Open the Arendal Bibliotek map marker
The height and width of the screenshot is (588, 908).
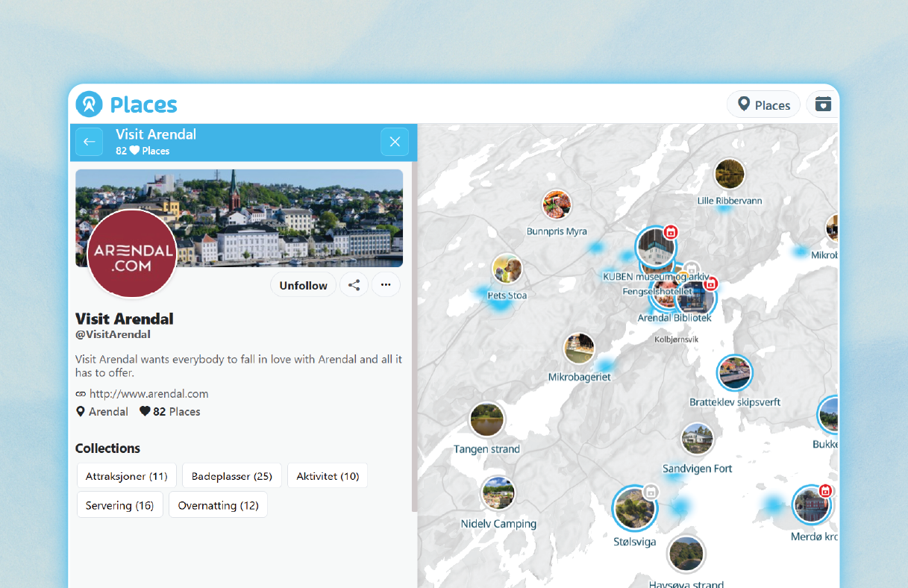click(x=695, y=297)
